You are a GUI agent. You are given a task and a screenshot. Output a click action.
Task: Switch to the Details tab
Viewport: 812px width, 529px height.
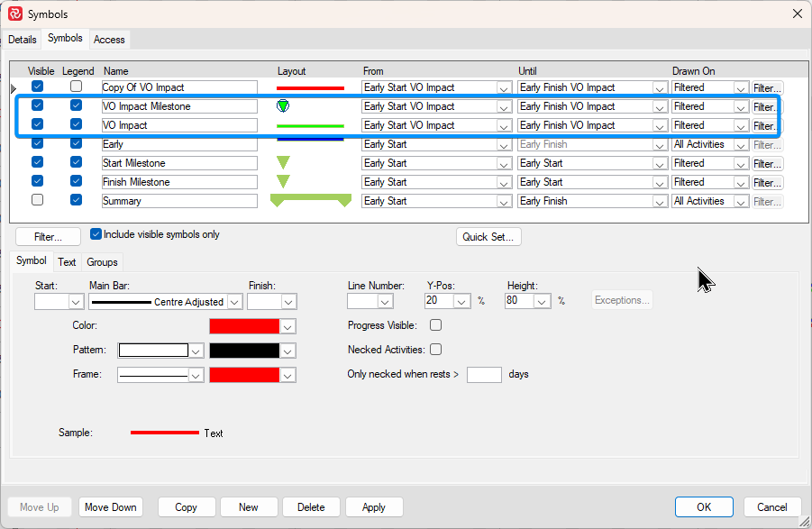pos(23,40)
